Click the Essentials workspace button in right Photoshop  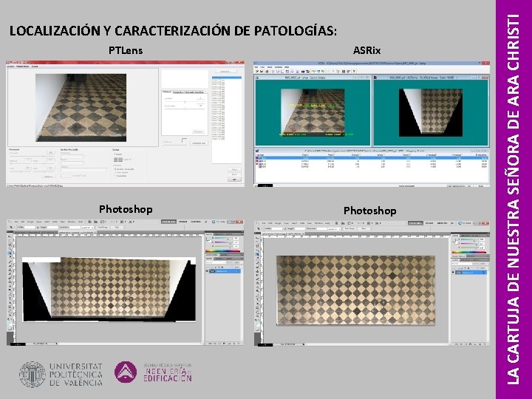click(x=415, y=223)
